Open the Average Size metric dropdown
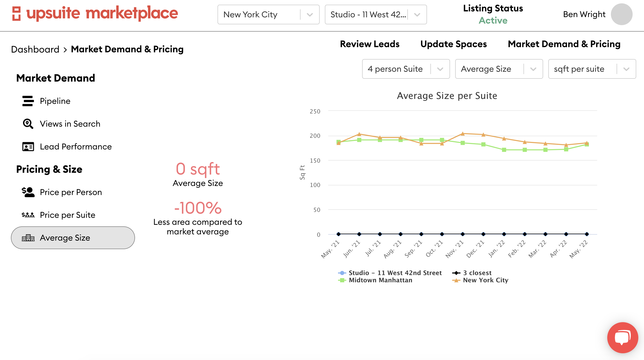Image resolution: width=644 pixels, height=360 pixels. (x=499, y=69)
